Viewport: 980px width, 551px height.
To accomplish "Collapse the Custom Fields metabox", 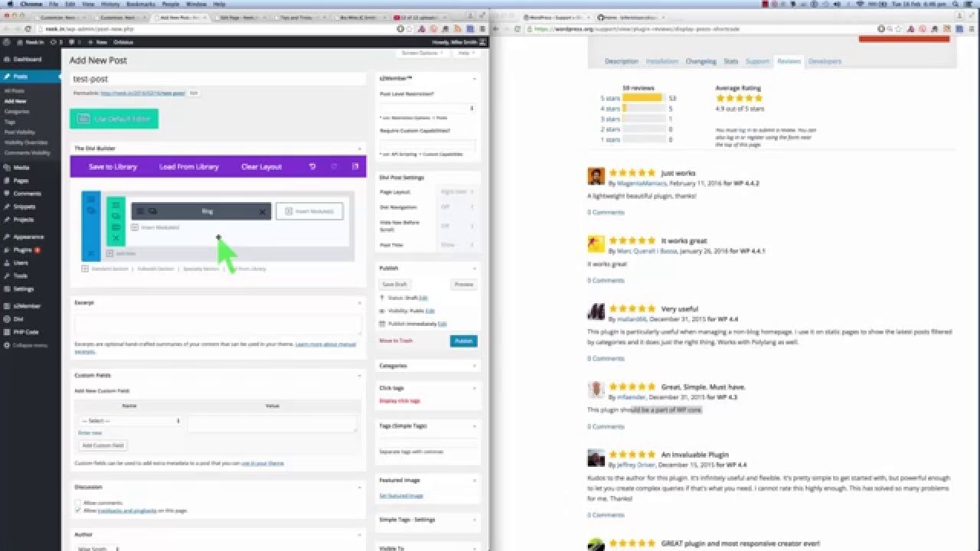I will point(360,375).
